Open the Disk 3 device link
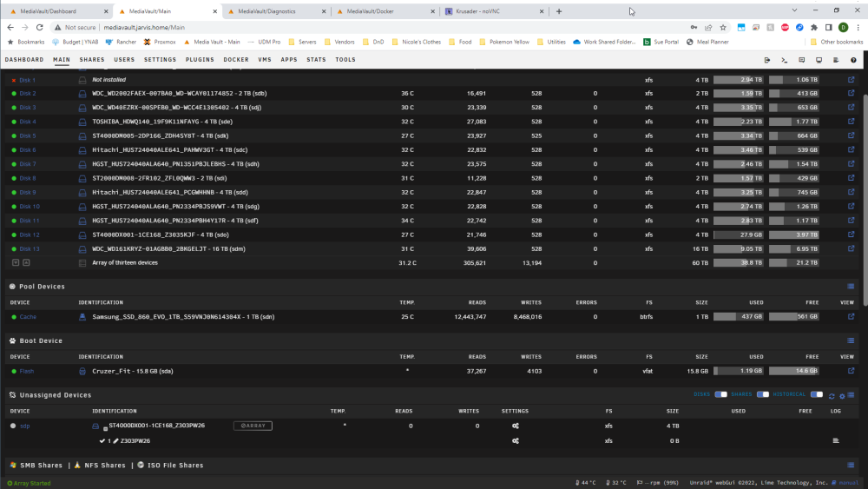Screen dimensions: 868x489 click(28, 108)
